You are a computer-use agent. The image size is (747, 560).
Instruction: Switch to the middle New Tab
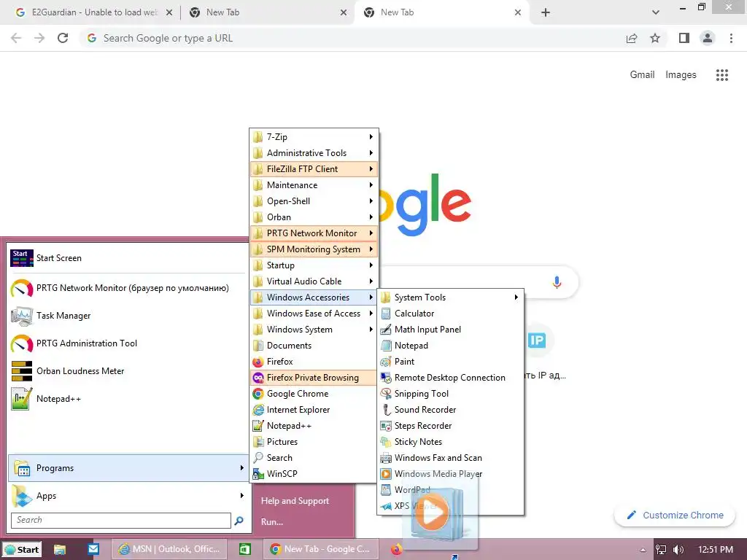pos(267,12)
